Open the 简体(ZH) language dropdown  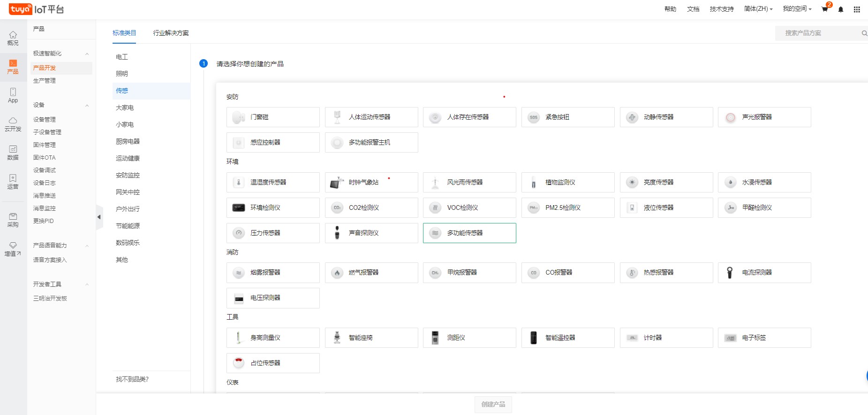pos(758,9)
